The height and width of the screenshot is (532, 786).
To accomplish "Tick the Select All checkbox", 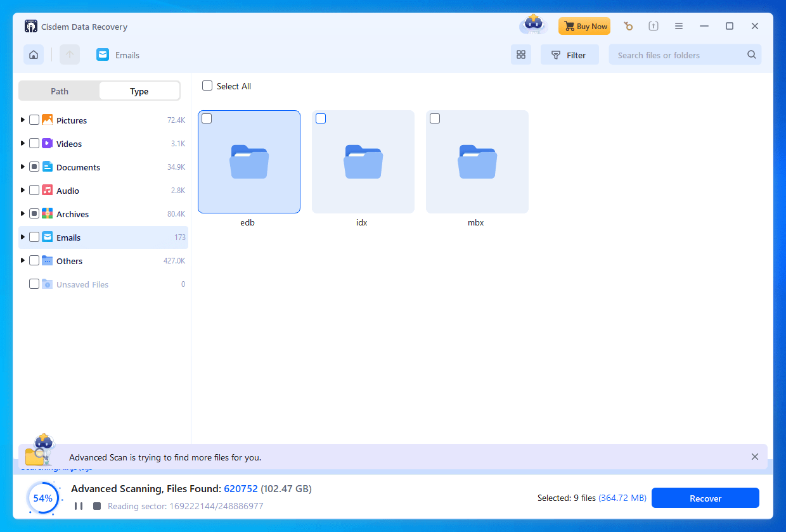I will click(207, 86).
